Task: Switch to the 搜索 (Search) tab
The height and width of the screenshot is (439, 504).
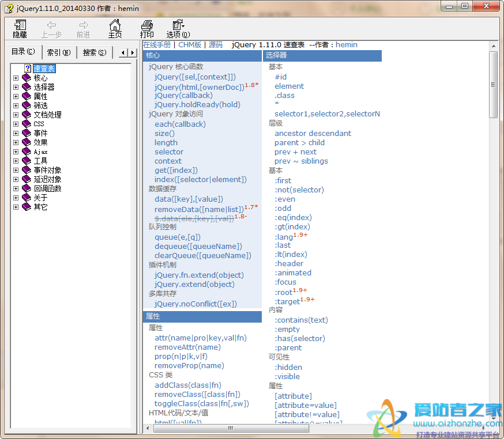Action: [x=95, y=52]
